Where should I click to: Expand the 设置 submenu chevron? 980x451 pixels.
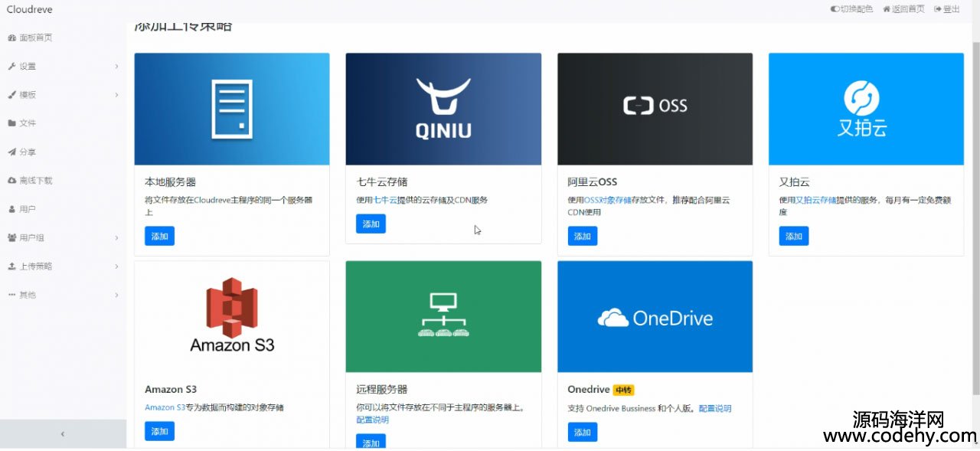(116, 67)
